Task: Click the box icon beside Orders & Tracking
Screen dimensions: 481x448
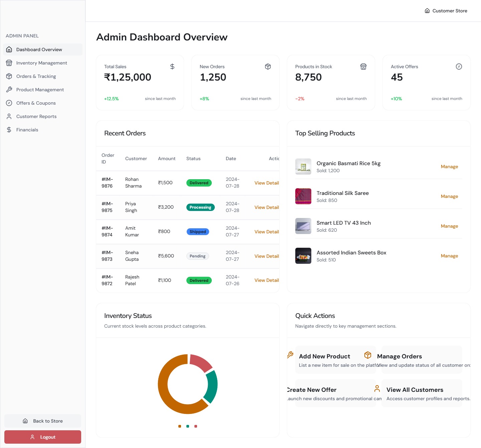Action: [x=9, y=76]
